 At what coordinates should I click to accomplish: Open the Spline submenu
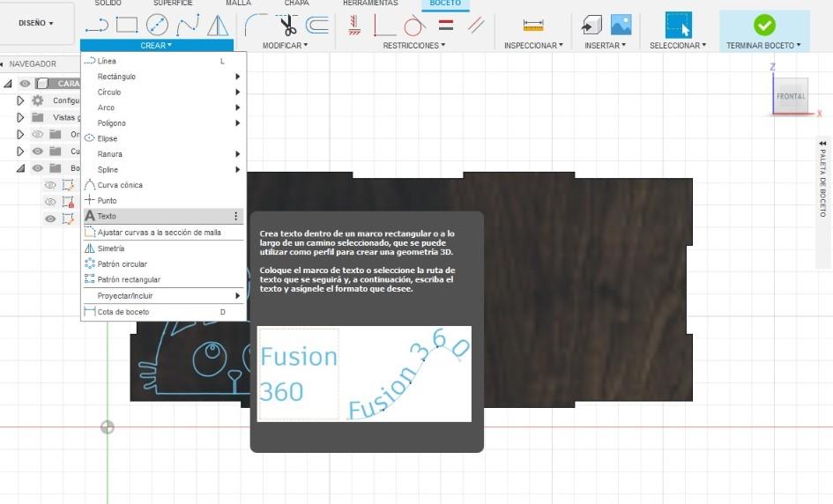pos(163,169)
